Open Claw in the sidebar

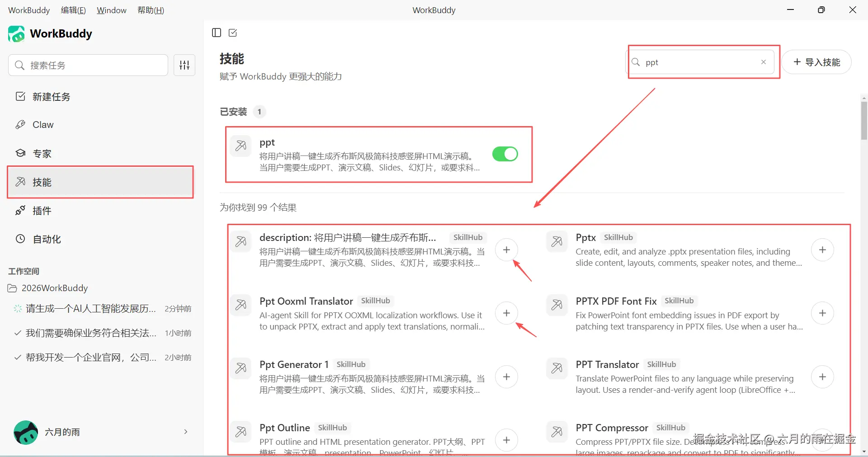pos(100,125)
